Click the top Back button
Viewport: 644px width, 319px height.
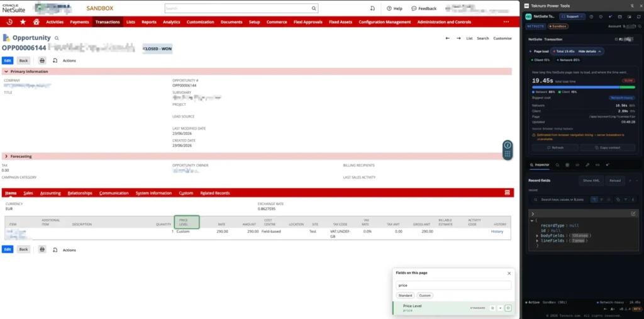23,60
